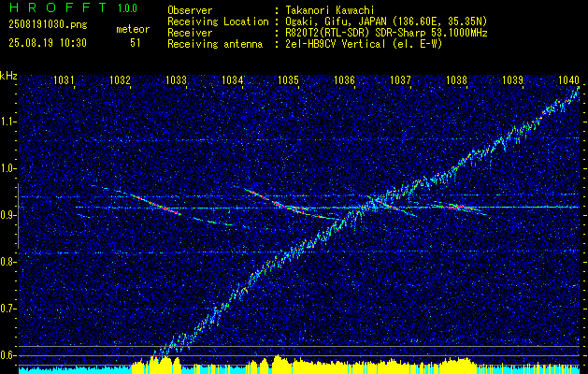Click the 1036 time axis label
The image size is (588, 374).
(x=345, y=79)
